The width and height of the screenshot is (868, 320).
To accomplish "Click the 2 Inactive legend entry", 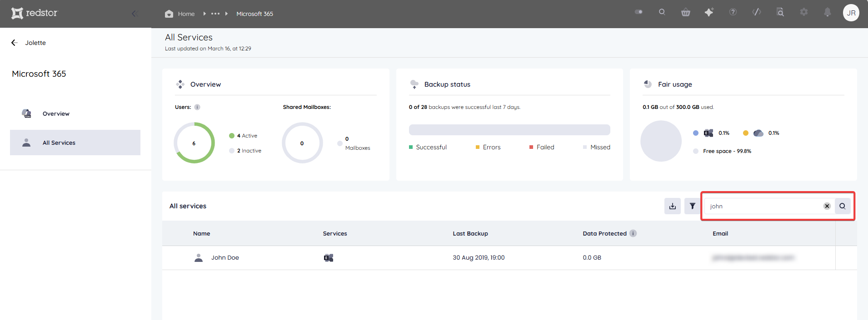I will [245, 151].
